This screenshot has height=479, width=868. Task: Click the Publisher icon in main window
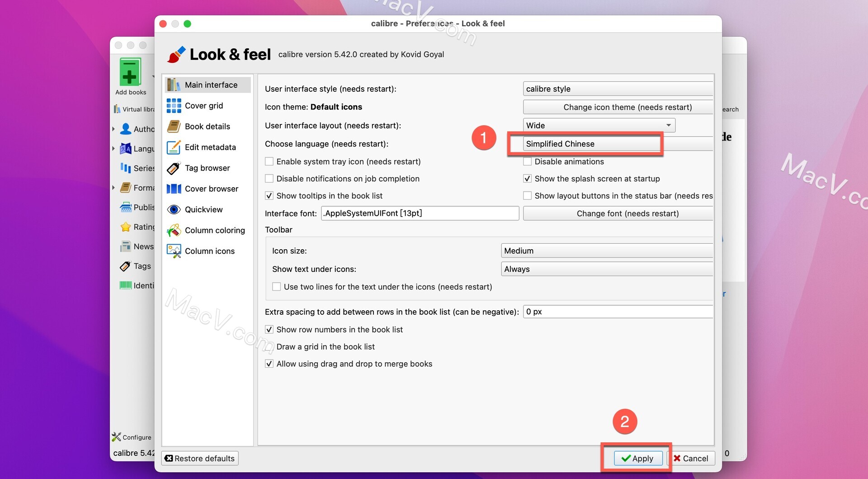pyautogui.click(x=126, y=207)
